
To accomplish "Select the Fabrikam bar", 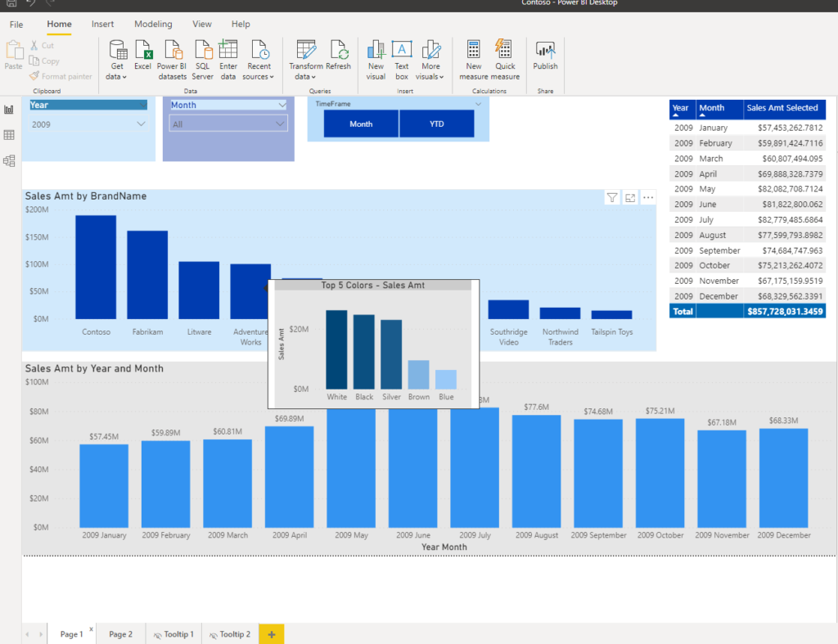I will coord(147,275).
